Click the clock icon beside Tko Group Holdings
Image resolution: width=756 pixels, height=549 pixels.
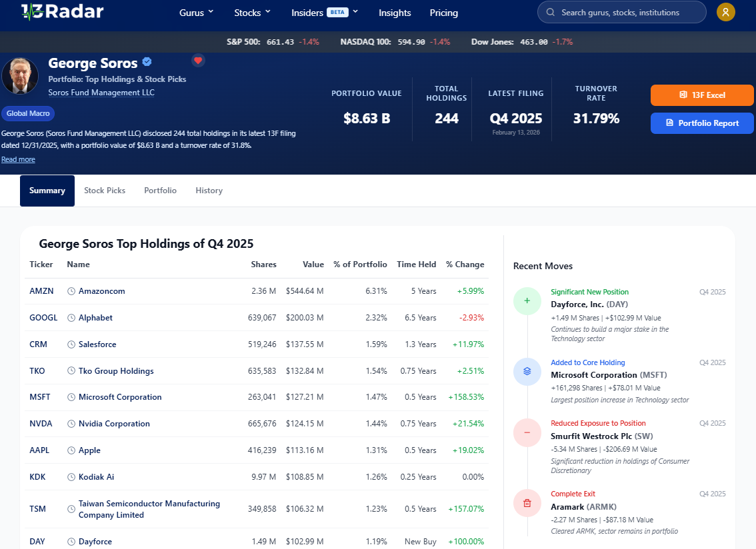[x=71, y=370]
